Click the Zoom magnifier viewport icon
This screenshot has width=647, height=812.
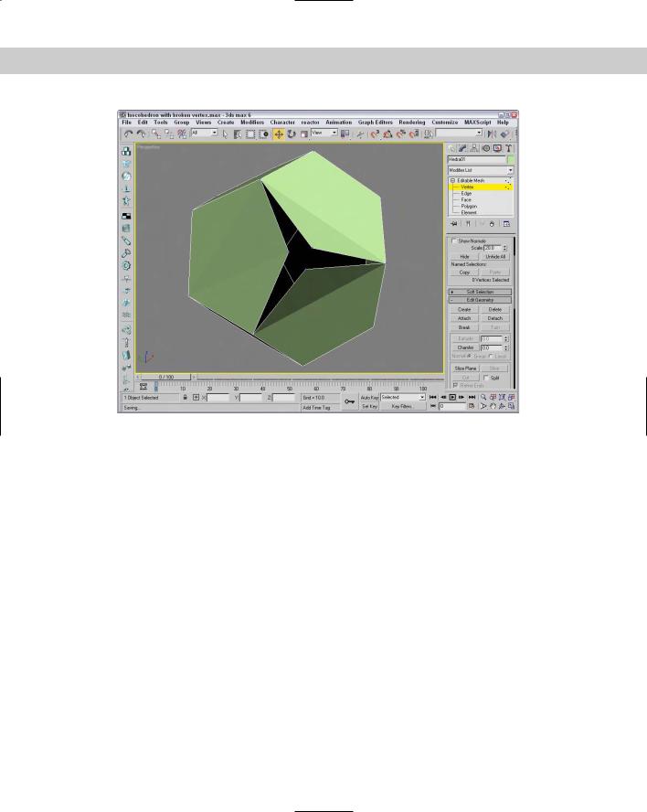tap(483, 397)
